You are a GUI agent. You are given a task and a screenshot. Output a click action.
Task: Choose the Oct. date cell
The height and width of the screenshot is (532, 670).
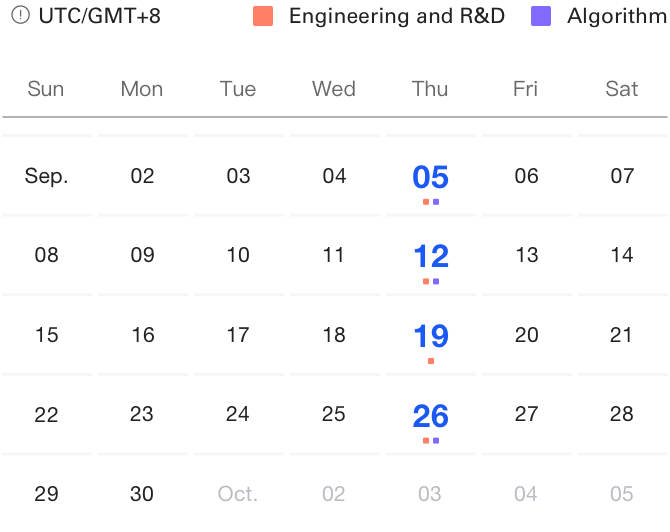(238, 494)
